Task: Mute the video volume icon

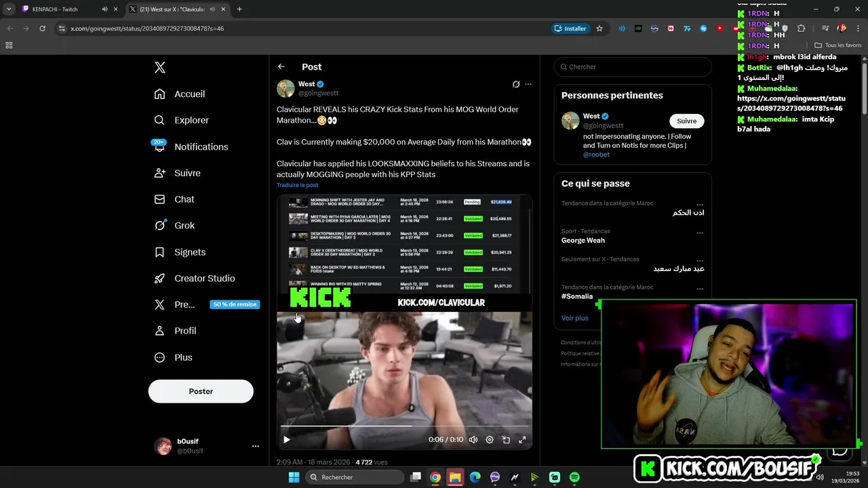Action: pos(473,439)
